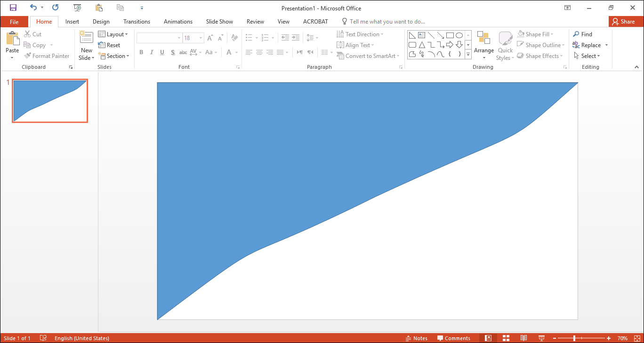The width and height of the screenshot is (644, 343).
Task: Expand the shapes gallery More arrow
Action: point(468,55)
